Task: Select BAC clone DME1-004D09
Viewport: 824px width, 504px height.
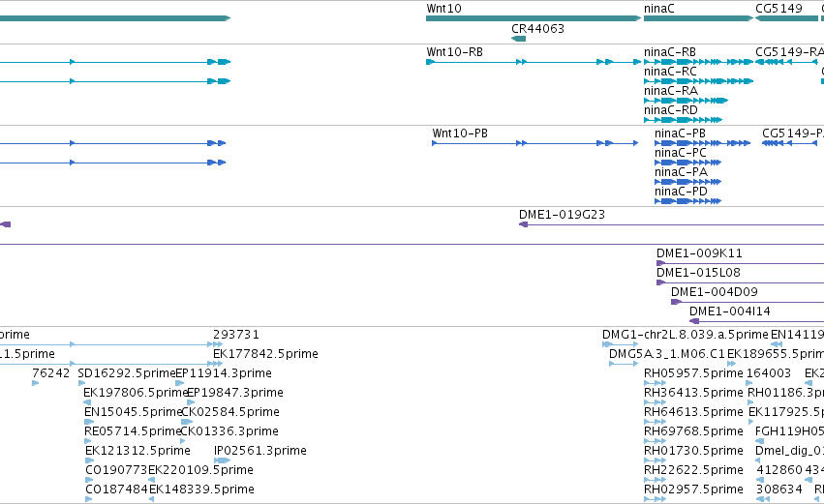Action: (x=715, y=292)
